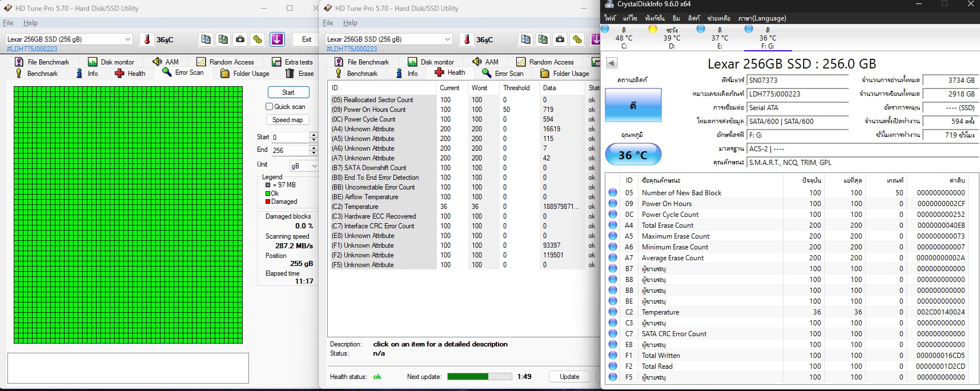The height and width of the screenshot is (391, 980).
Task: Click the up arrow of the Start spinner
Action: (314, 135)
